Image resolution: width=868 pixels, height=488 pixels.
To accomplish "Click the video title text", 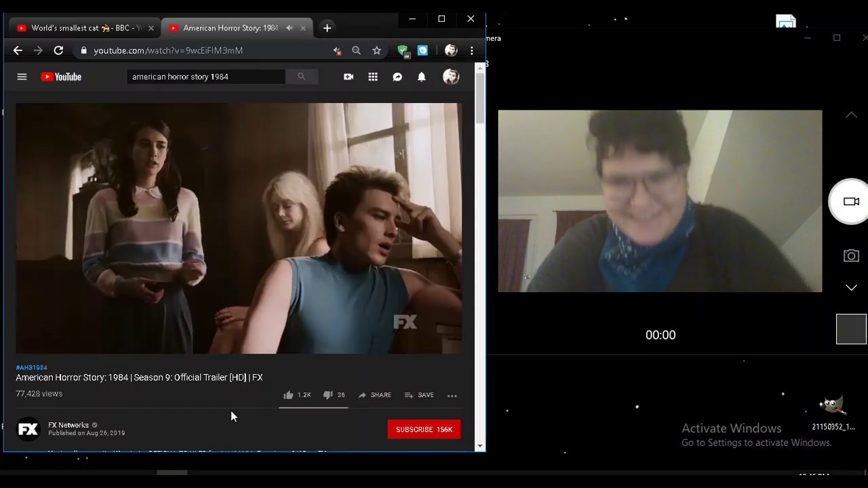I will tap(139, 378).
